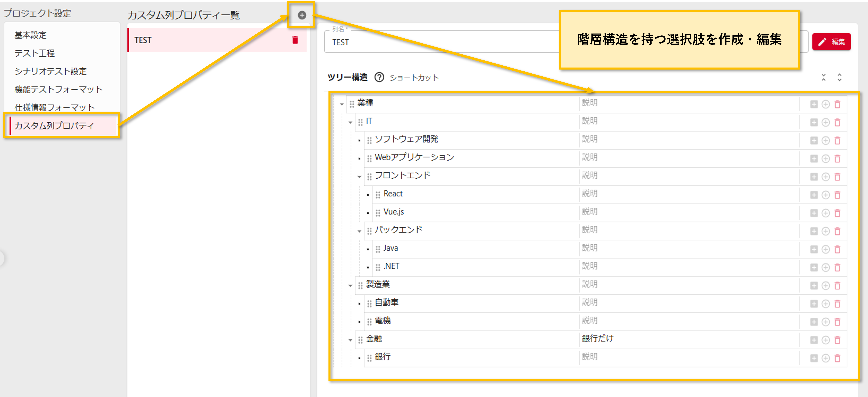868x397 pixels.
Task: Open 基本設定 in project settings
Action: [31, 35]
